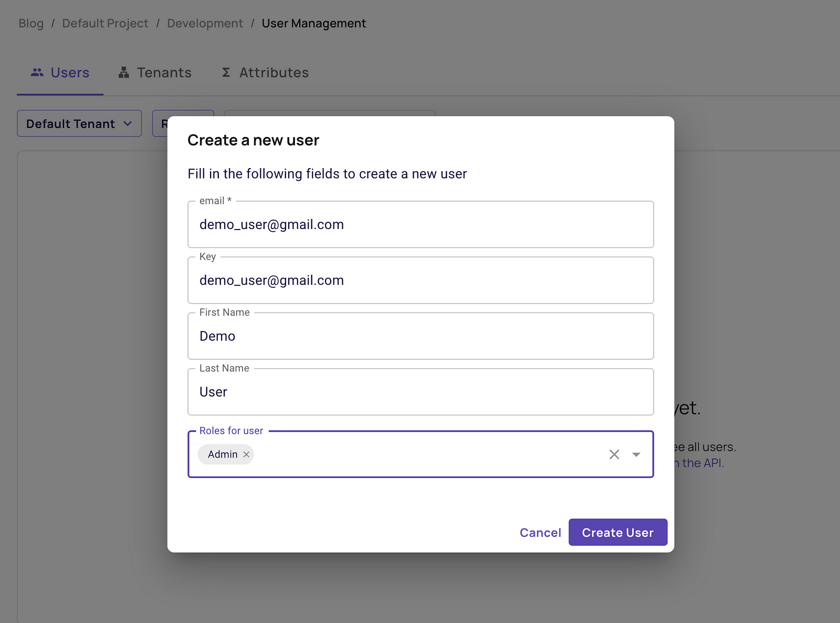Click the sigma icon beside Attributes

226,72
